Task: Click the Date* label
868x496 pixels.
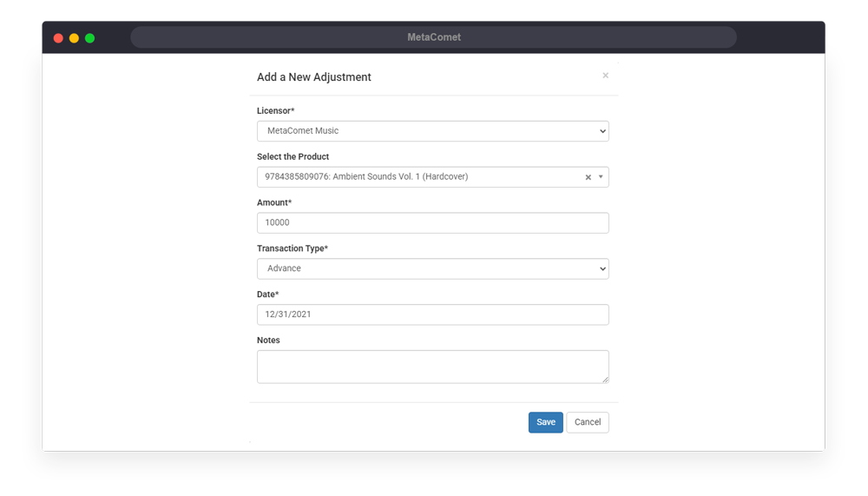Action: [268, 294]
